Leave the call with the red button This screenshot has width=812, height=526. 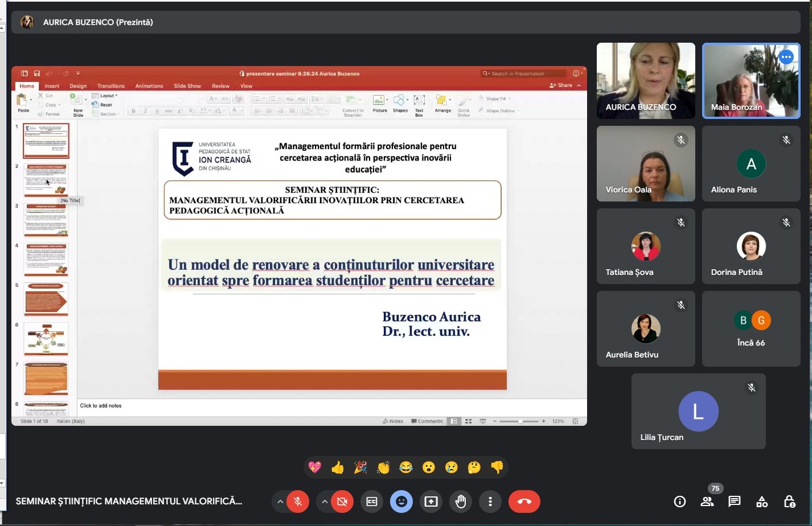(524, 502)
